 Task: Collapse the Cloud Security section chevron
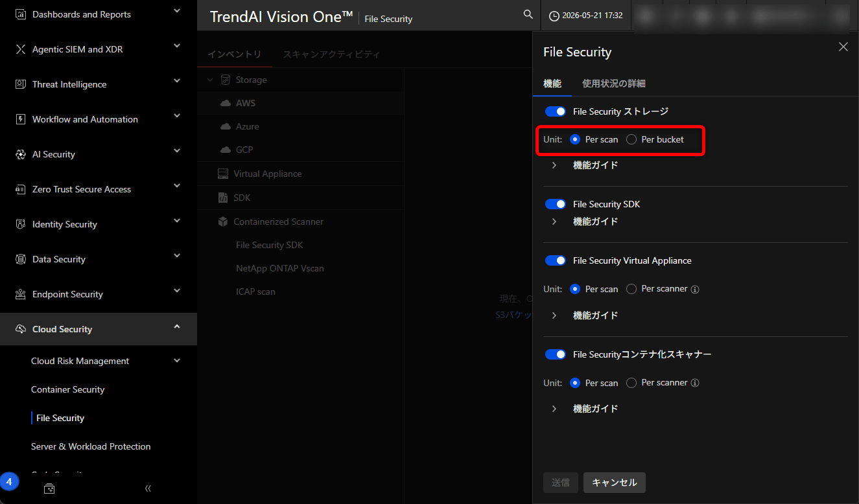[x=177, y=326]
